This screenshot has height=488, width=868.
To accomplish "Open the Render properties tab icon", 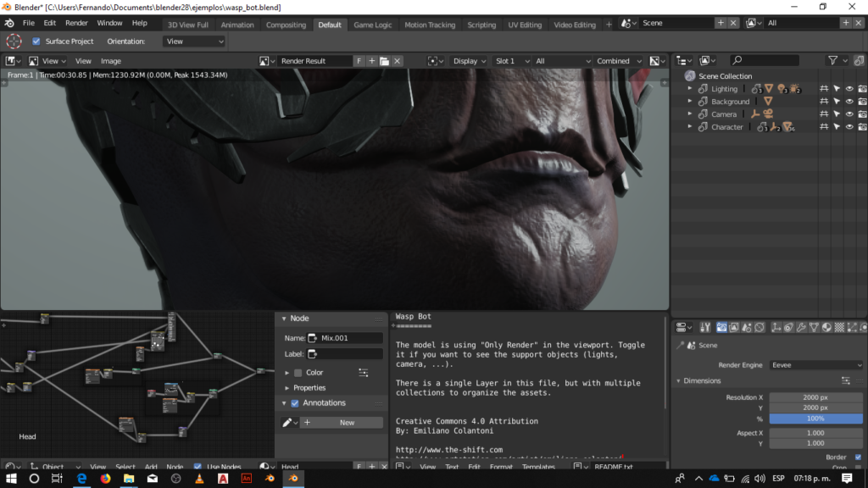I will [x=721, y=327].
